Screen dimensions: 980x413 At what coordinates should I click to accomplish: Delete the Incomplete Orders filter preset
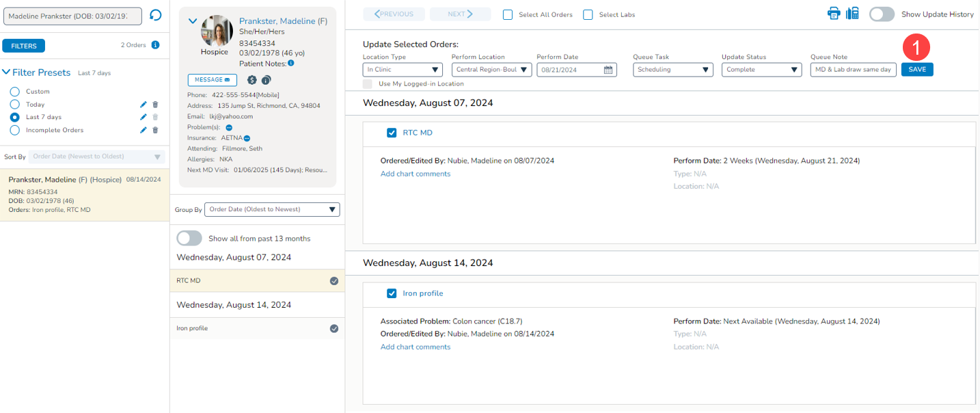pyautogui.click(x=155, y=130)
